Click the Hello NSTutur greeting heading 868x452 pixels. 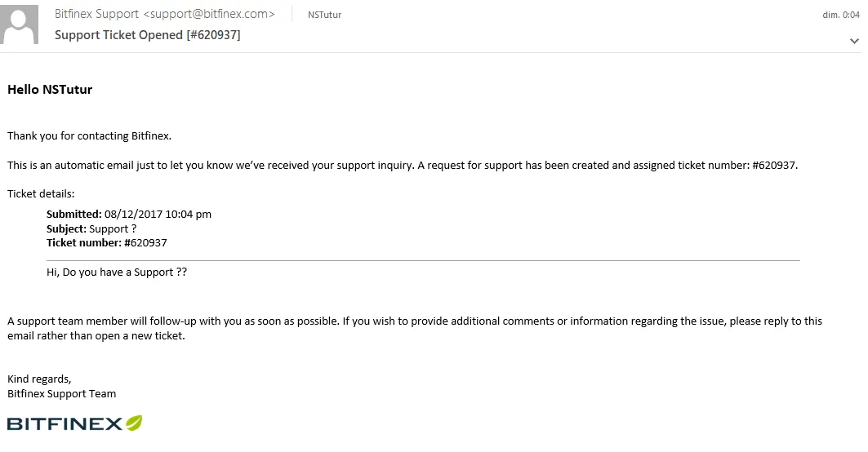pos(50,90)
